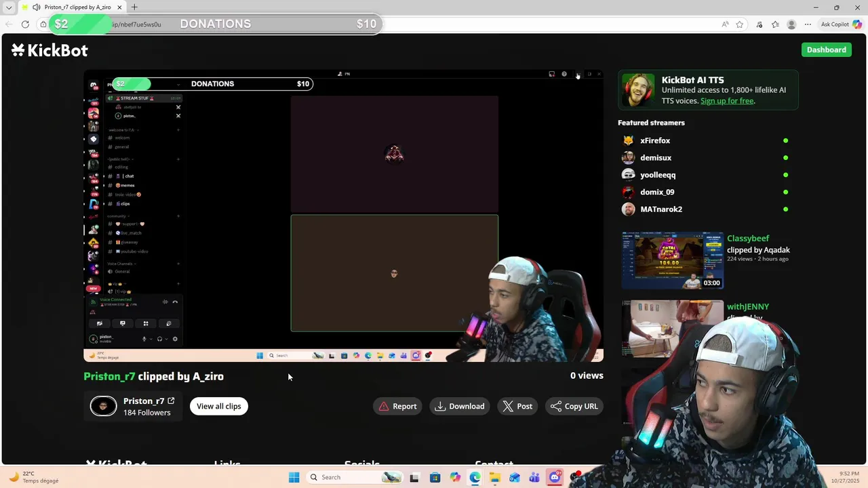Switch to the Edge taskbar icon

(475, 477)
